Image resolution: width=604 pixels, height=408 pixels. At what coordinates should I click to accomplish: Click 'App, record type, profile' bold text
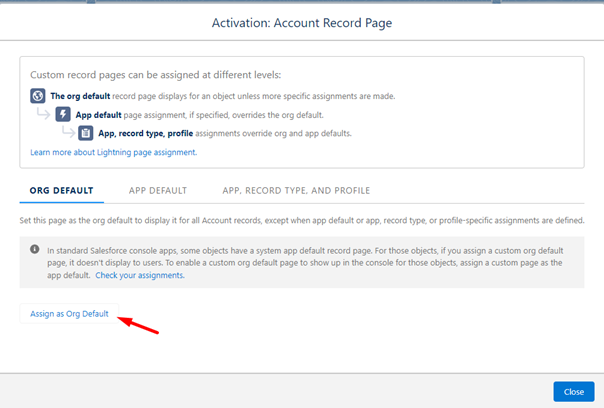pyautogui.click(x=146, y=133)
